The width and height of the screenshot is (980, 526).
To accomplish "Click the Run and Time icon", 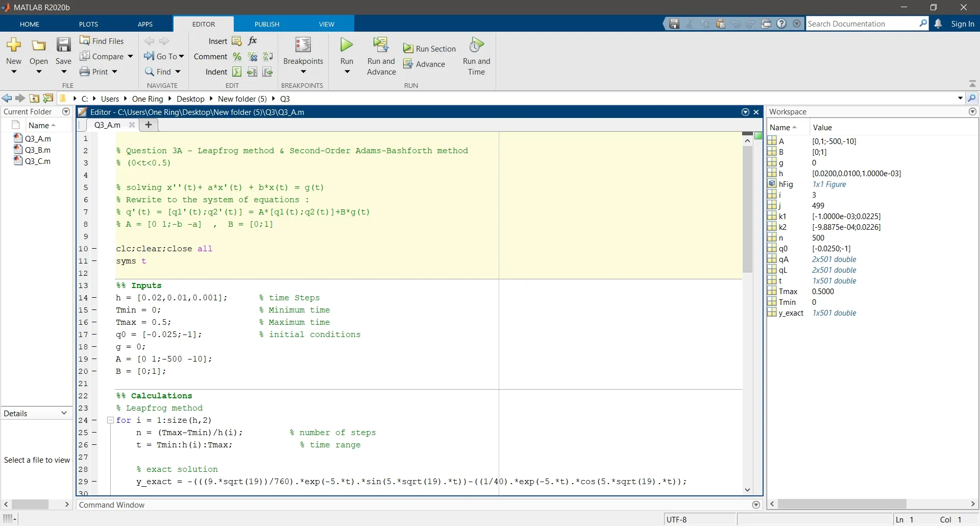I will (x=476, y=45).
